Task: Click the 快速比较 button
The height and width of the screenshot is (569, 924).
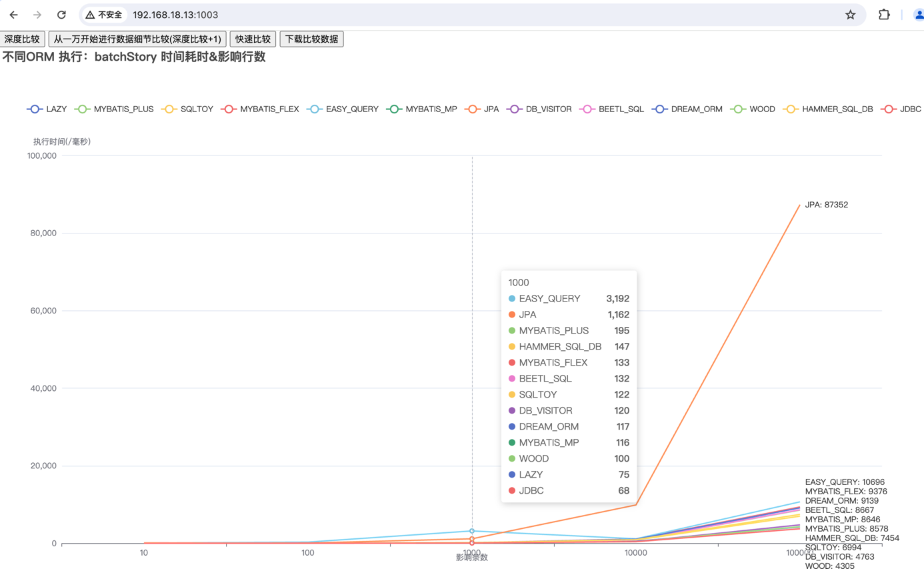Action: (253, 39)
